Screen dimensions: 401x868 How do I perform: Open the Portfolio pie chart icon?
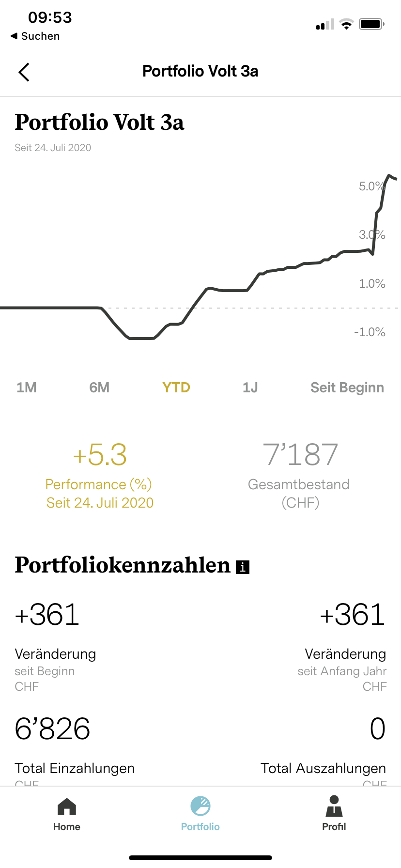200,807
